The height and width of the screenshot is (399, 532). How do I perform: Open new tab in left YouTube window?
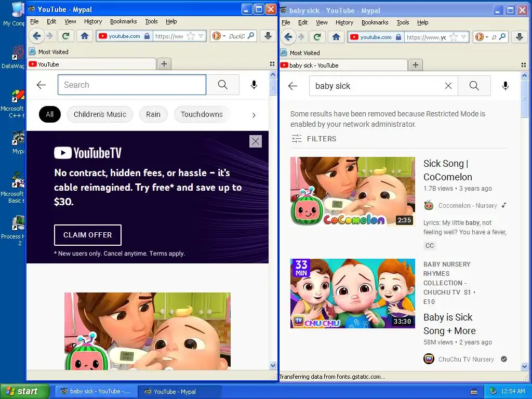pyautogui.click(x=164, y=64)
